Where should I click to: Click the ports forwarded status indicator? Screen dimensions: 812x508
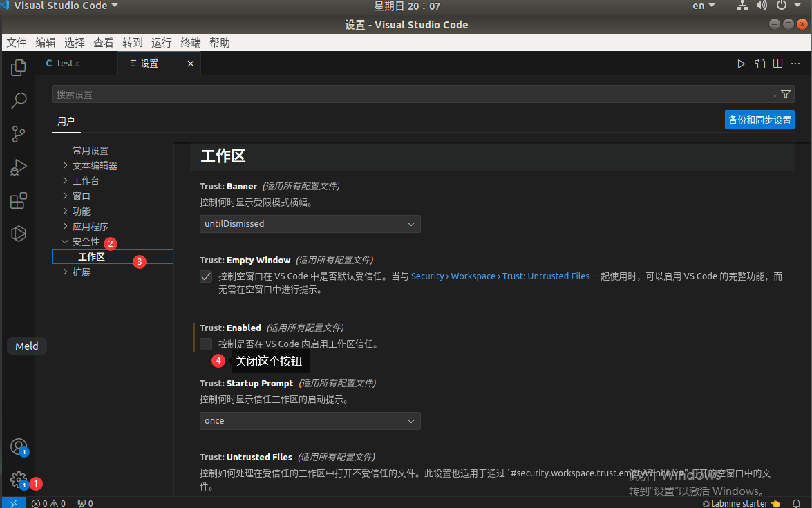[86, 503]
